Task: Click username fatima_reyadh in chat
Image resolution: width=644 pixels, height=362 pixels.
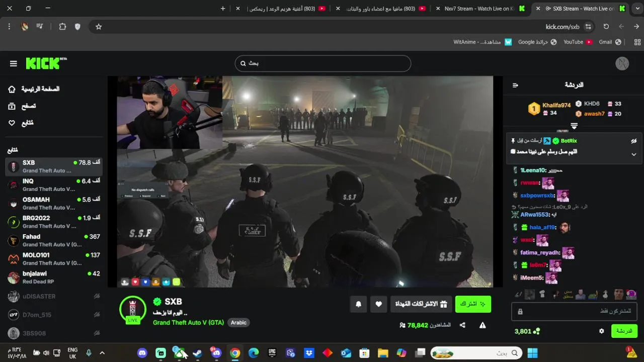Action: [x=540, y=252]
